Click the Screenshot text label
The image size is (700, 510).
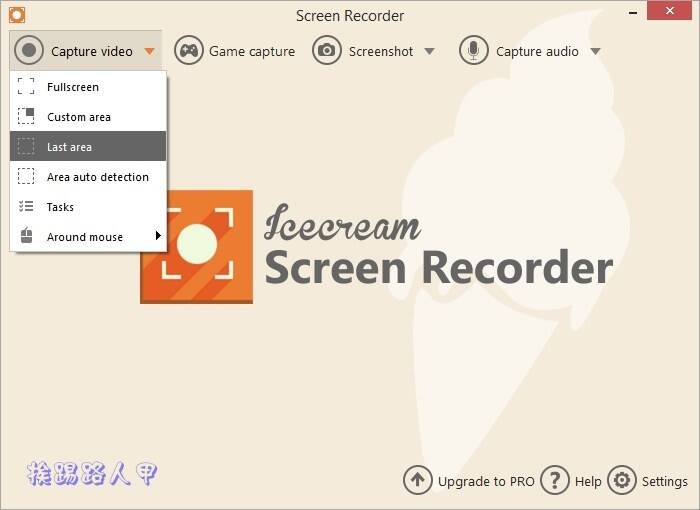coord(381,51)
